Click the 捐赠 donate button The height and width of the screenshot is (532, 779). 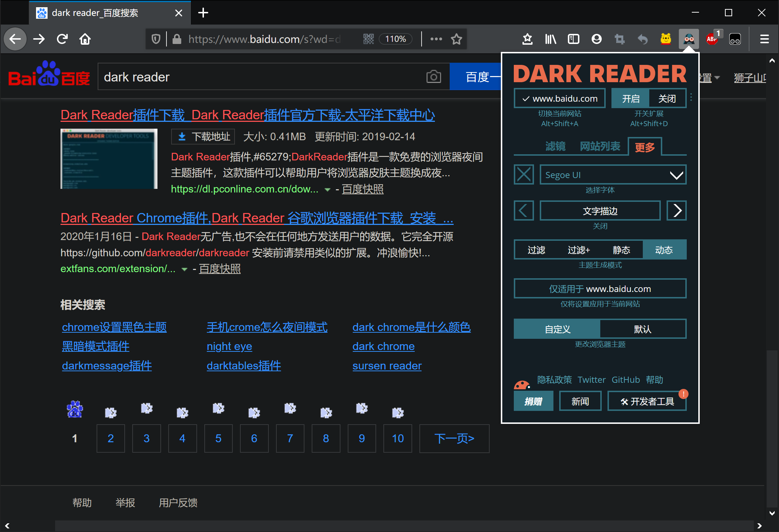(533, 401)
